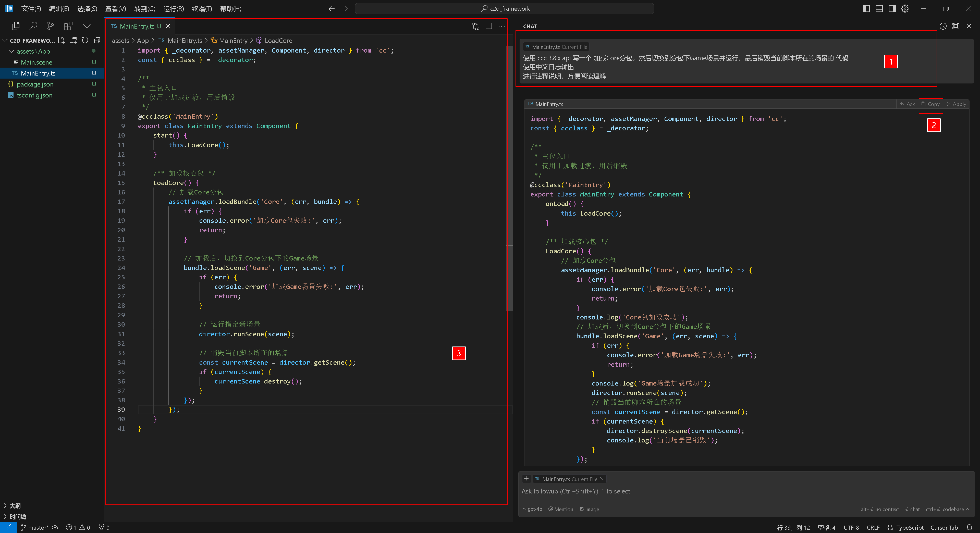Open the Search view icon
This screenshot has width=980, height=533.
point(33,26)
